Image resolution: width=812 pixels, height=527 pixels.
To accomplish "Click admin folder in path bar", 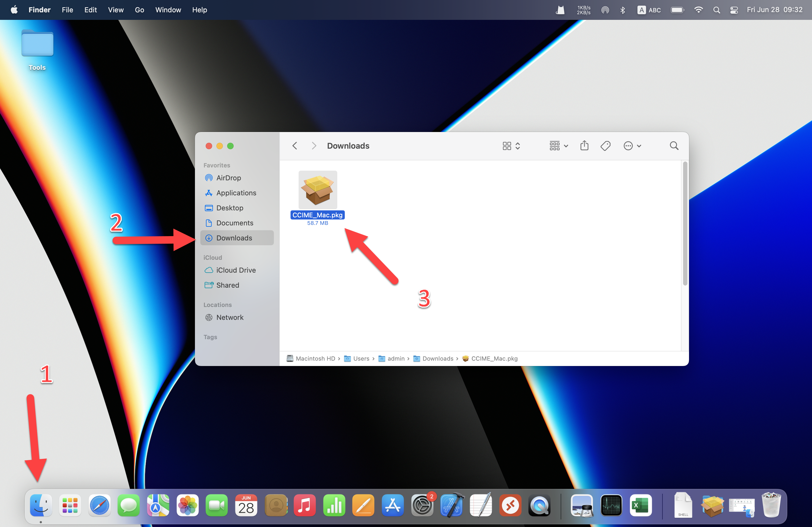I will point(396,358).
